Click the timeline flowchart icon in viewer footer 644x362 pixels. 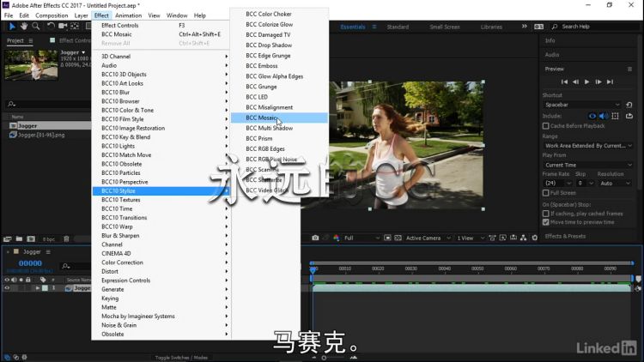point(523,238)
